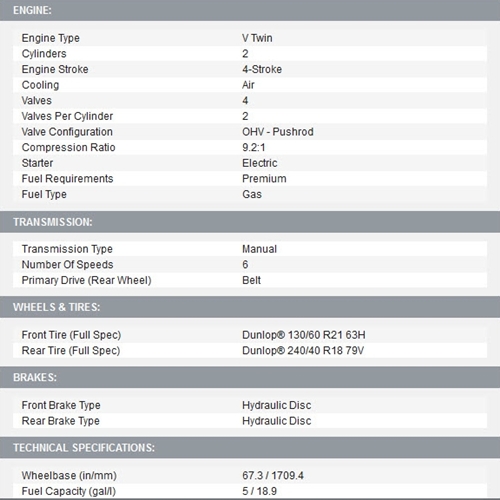Select the Cooling row label
This screenshot has height=500, width=500.
(x=40, y=85)
